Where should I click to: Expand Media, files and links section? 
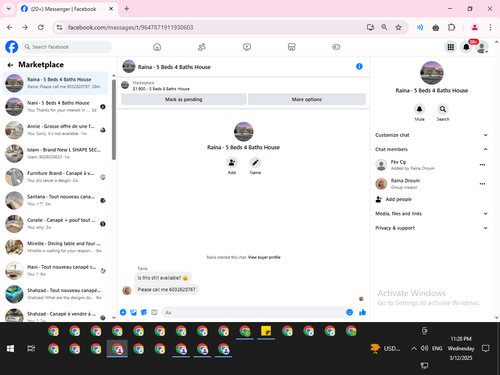[x=431, y=214]
